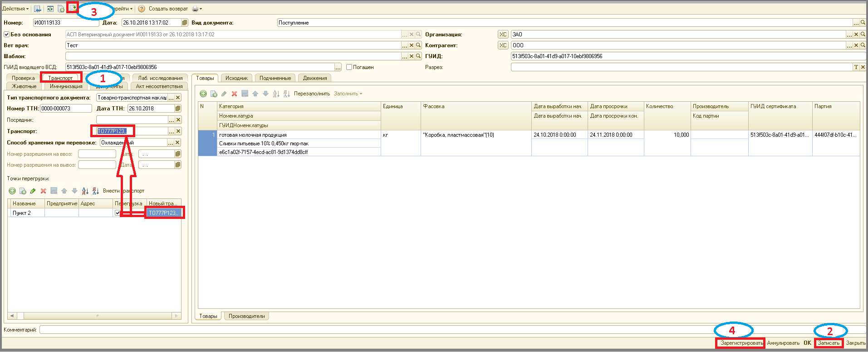
Task: Open selection list for Вет врач field
Action: (x=405, y=45)
